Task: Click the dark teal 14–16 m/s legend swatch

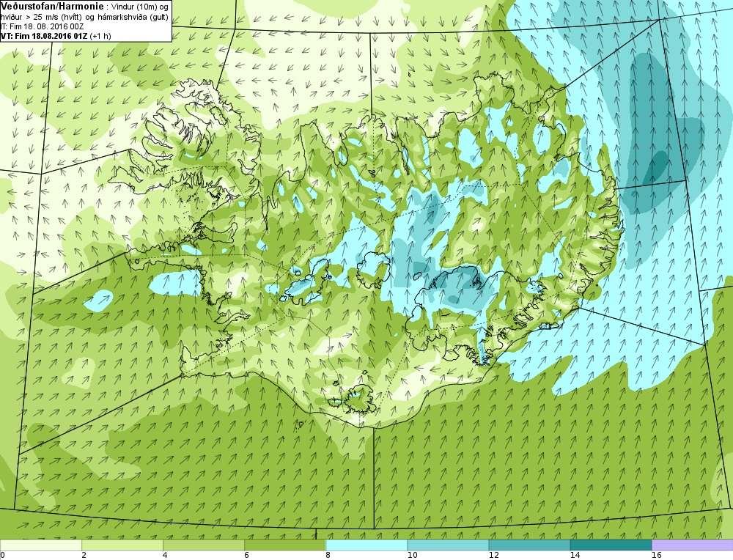Action: pos(611,545)
